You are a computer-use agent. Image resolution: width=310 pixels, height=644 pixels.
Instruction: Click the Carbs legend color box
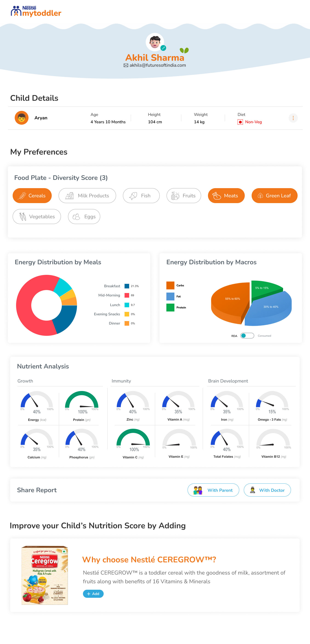pos(170,285)
